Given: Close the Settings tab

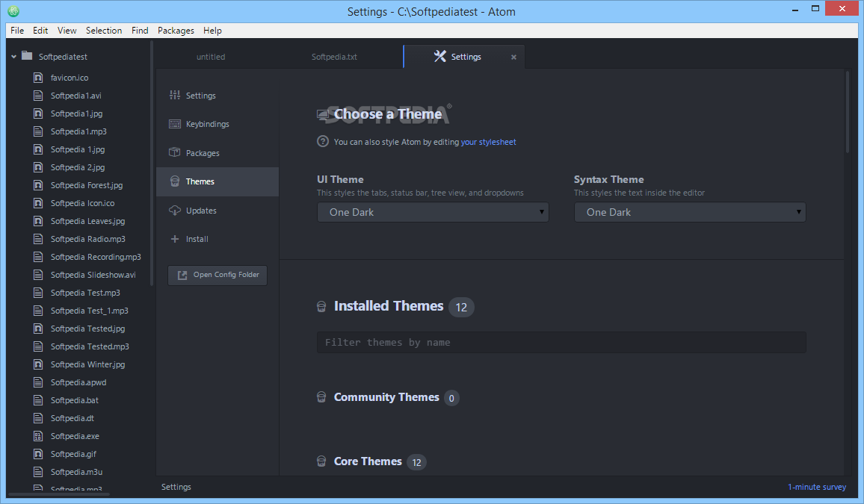Looking at the screenshot, I should [x=513, y=57].
